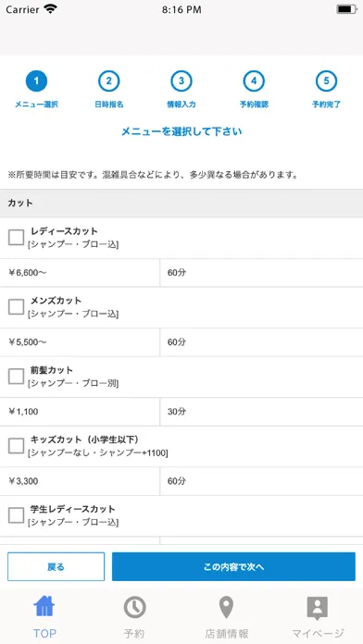Enable キッズカット（小学生以下） checkbox
This screenshot has width=363, height=644.
[x=17, y=446]
